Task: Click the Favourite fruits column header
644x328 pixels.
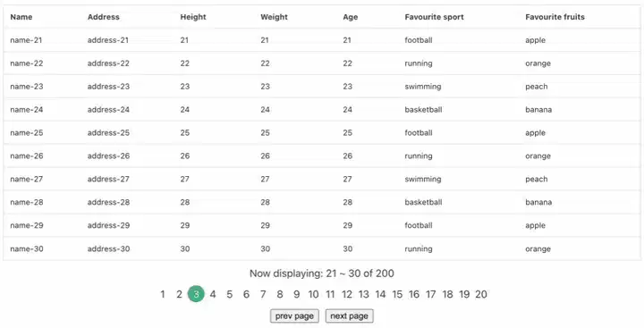Action: pos(555,17)
